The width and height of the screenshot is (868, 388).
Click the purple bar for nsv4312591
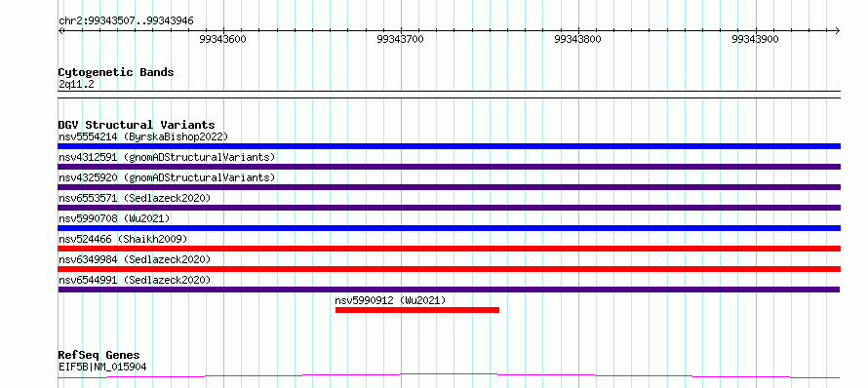[x=449, y=167]
